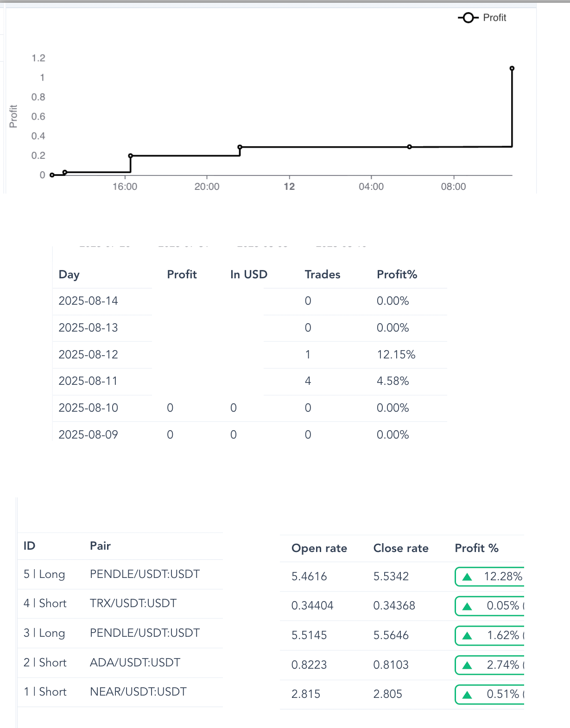
Task: Select the 2025-08-12 daily row
Action: [88, 355]
